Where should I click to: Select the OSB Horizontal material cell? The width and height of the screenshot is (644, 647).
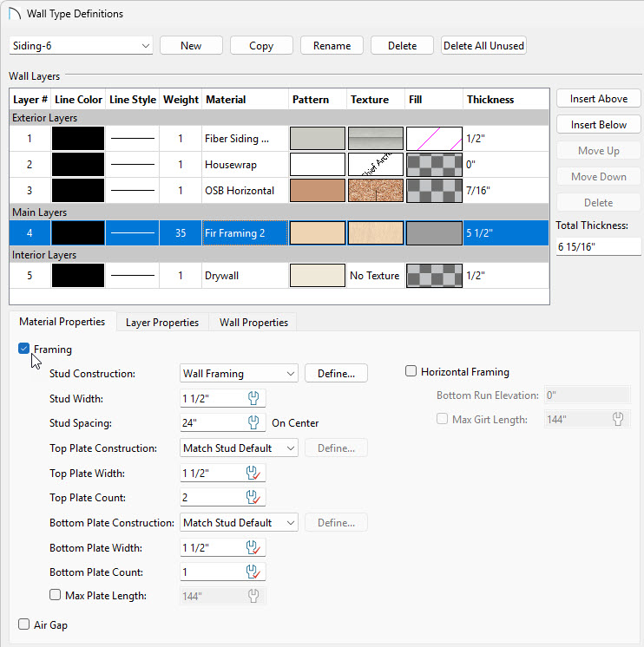point(246,190)
